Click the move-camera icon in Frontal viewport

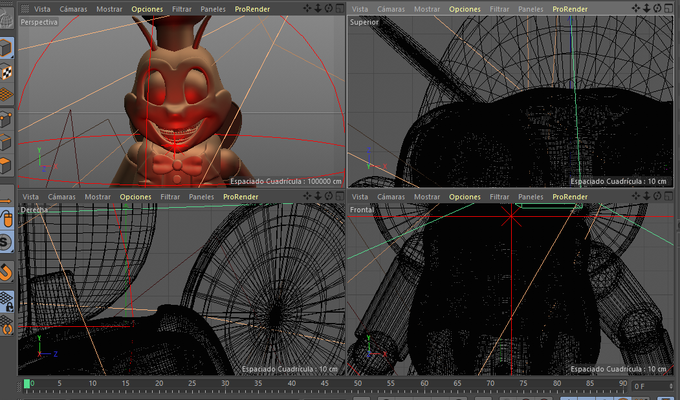click(636, 196)
